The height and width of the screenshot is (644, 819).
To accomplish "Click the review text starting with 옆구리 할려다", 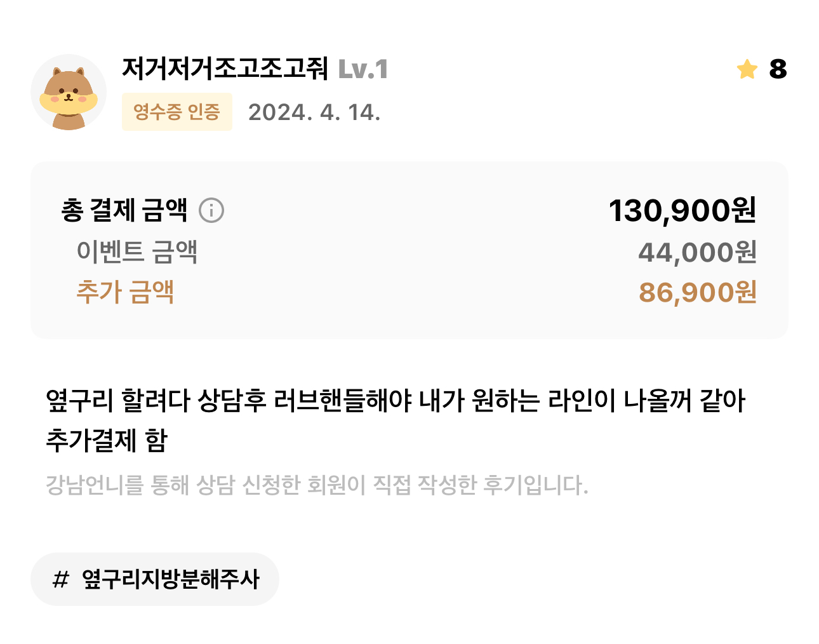I will click(396, 401).
